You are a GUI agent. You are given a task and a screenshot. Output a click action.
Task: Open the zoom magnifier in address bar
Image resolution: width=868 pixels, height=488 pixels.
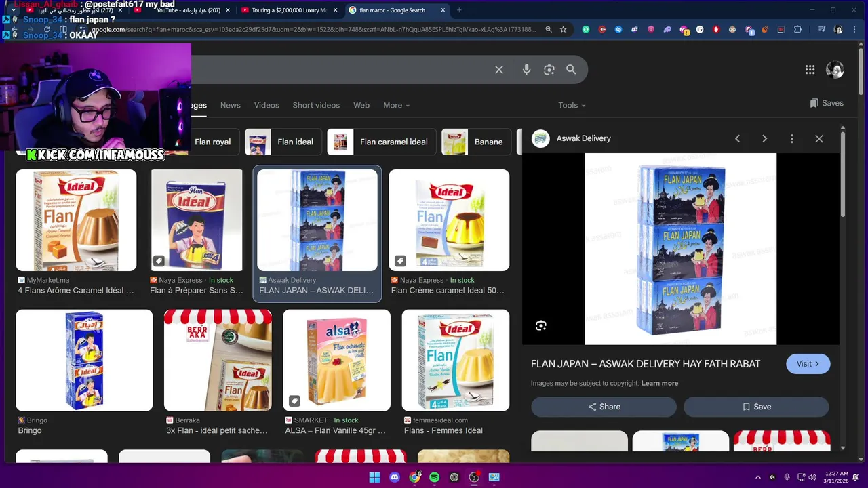coord(549,29)
